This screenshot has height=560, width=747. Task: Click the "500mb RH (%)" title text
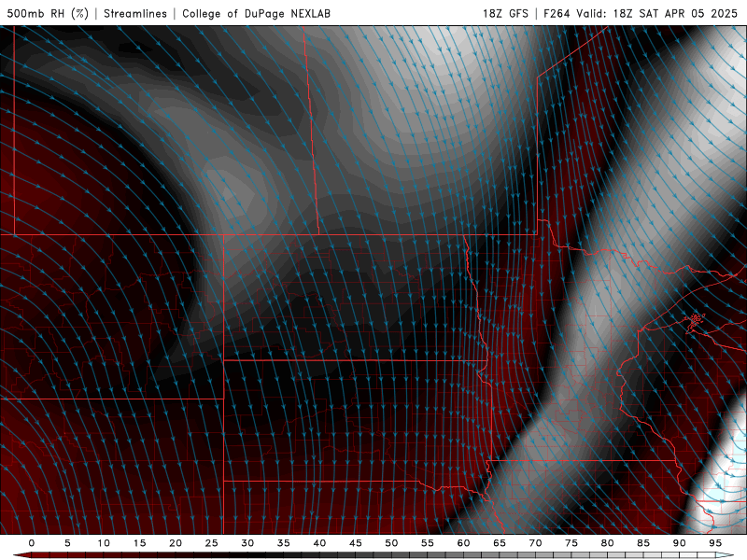(48, 13)
